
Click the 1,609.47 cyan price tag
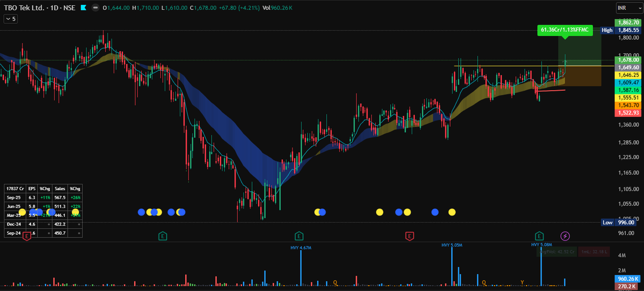point(628,83)
